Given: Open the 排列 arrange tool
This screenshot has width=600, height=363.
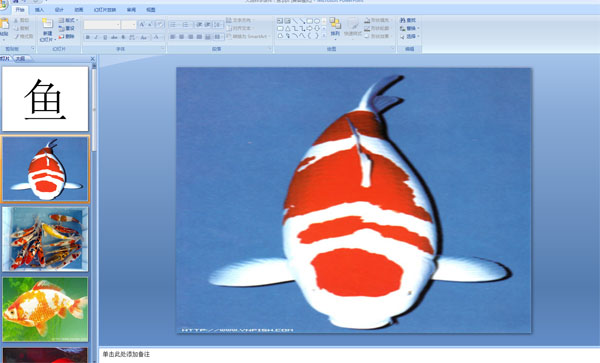Looking at the screenshot, I should (x=335, y=28).
